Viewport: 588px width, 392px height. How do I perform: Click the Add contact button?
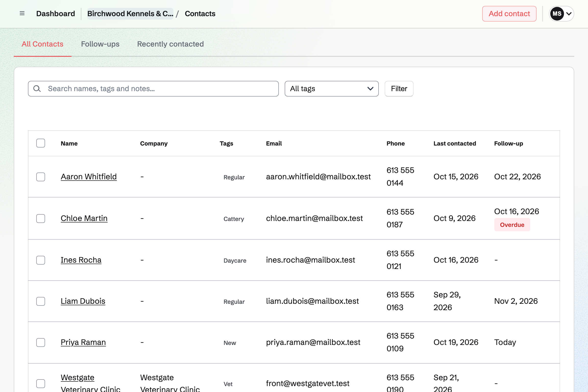pos(509,13)
